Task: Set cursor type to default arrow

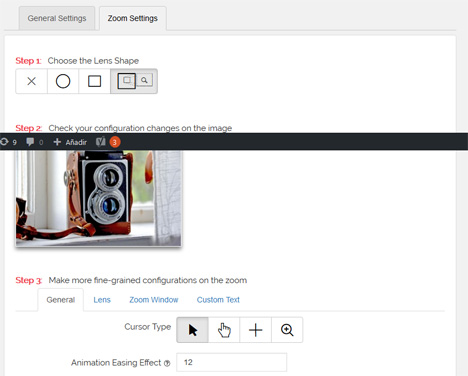Action: (x=192, y=330)
